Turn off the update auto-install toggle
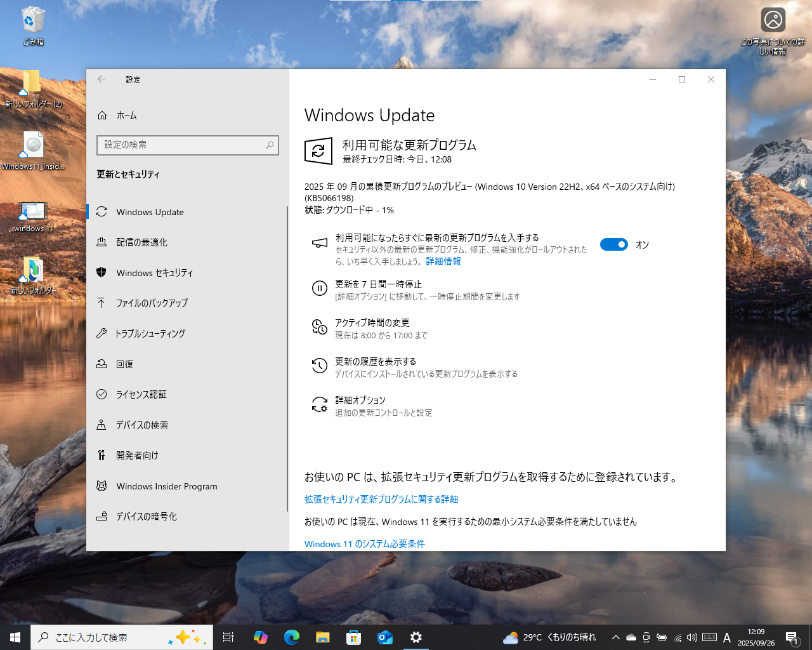This screenshot has width=812, height=650. 613,244
